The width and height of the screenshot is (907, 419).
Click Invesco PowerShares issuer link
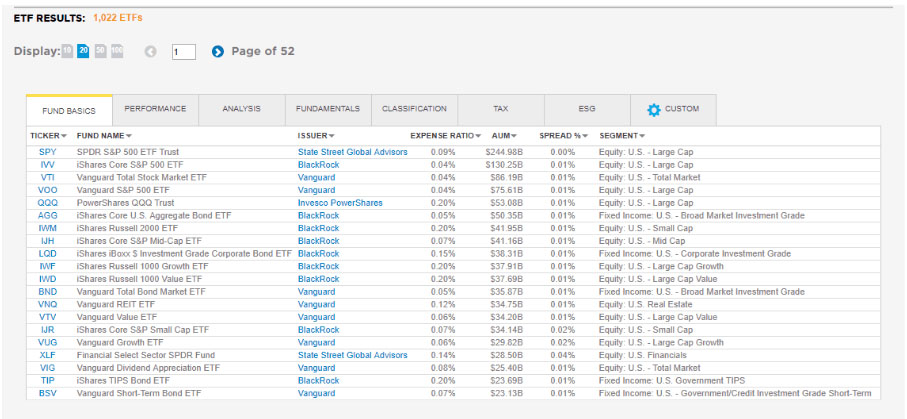coord(340,202)
